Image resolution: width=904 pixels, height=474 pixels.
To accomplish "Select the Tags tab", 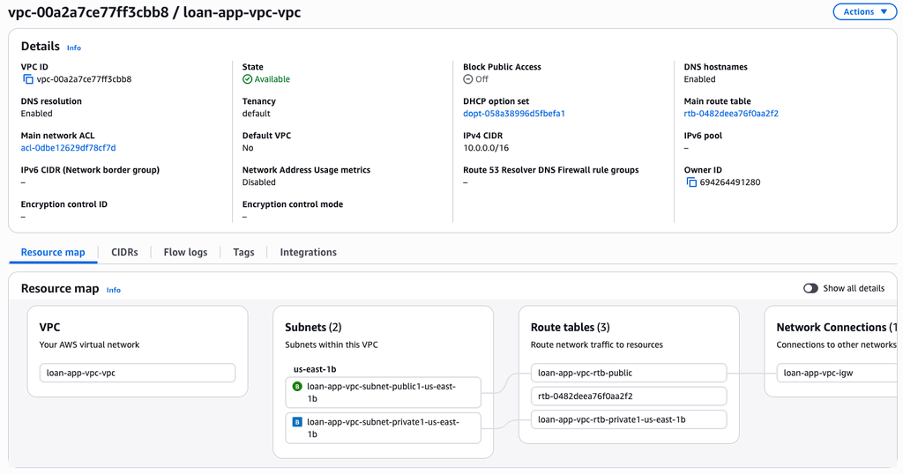I will (244, 252).
